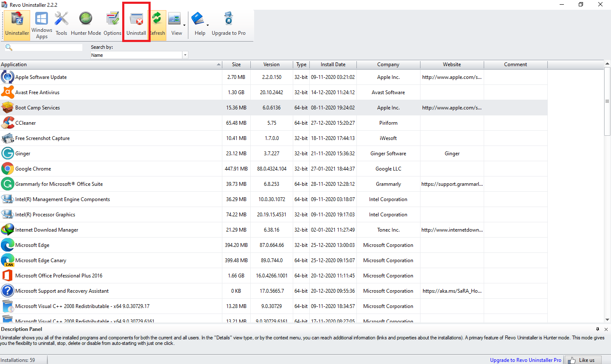Select Microsoft Support and Recovery Assistant icon
This screenshot has height=364, width=611.
[8, 291]
